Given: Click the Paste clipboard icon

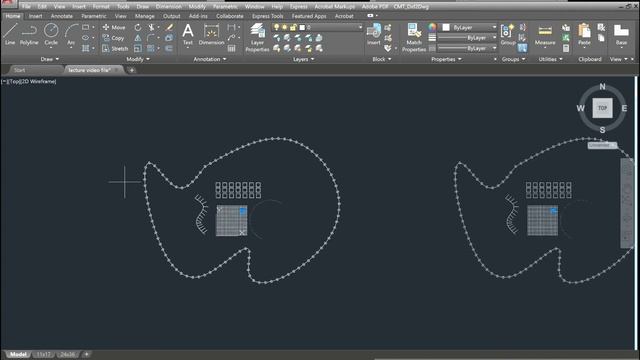Looking at the screenshot, I should coord(584,33).
